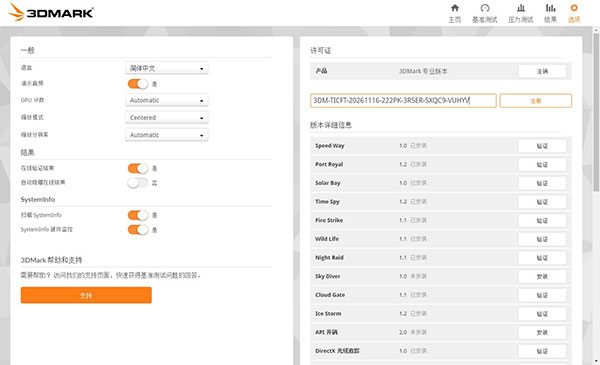Click the 'Sky Diver' row name

click(328, 276)
